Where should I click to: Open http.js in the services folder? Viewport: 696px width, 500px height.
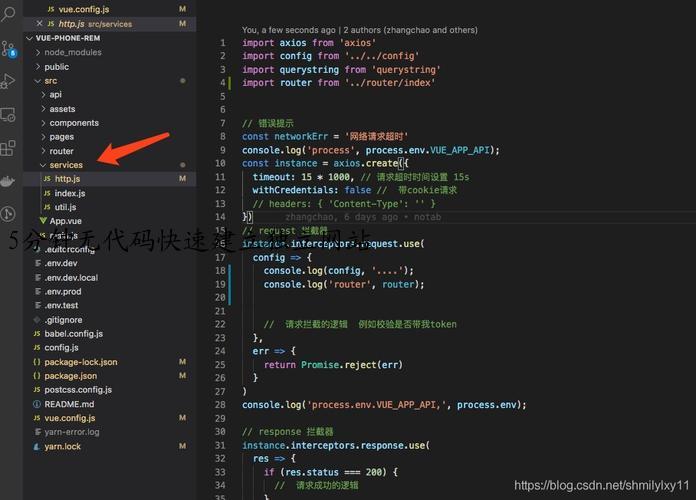pos(67,179)
